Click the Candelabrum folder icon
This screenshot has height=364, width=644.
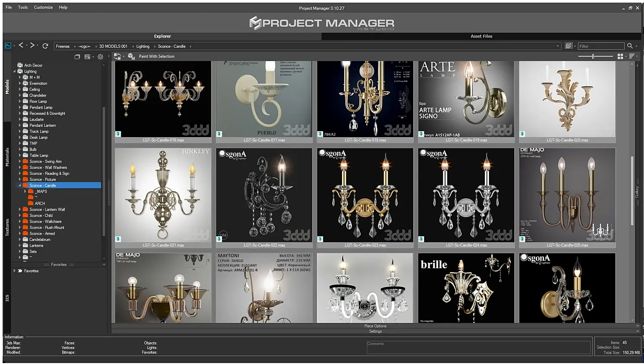click(x=26, y=239)
